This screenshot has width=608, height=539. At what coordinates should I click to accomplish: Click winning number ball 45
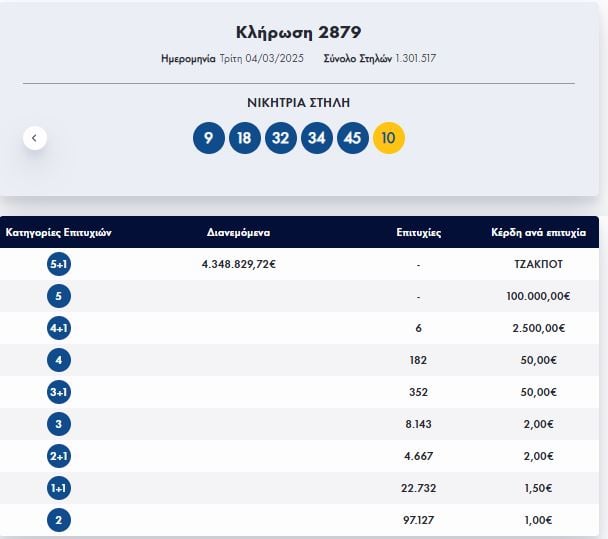pyautogui.click(x=353, y=138)
